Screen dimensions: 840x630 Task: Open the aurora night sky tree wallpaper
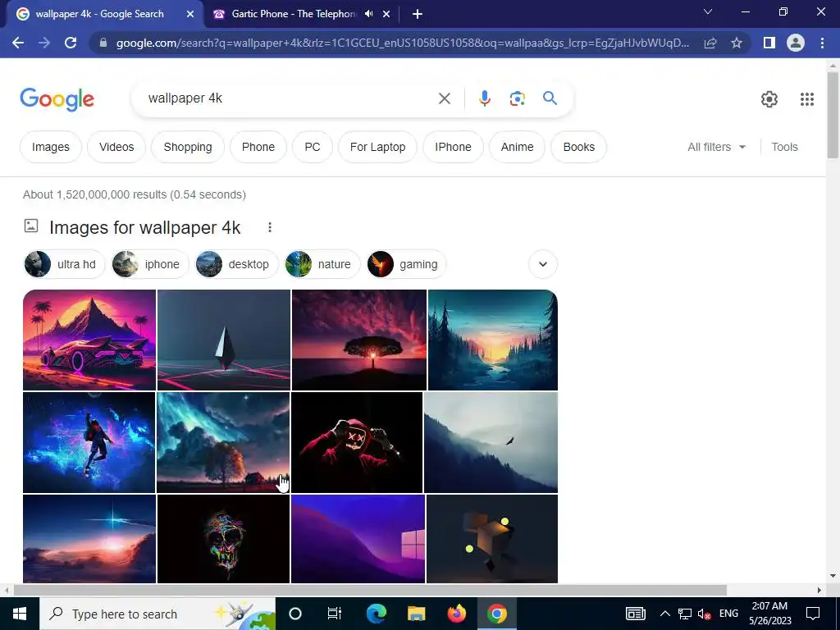223,442
